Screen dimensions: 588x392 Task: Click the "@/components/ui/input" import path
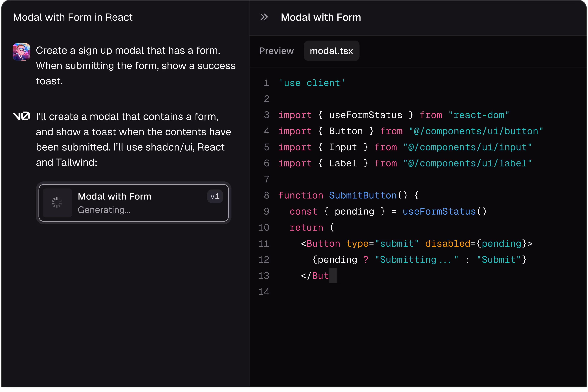(x=467, y=147)
